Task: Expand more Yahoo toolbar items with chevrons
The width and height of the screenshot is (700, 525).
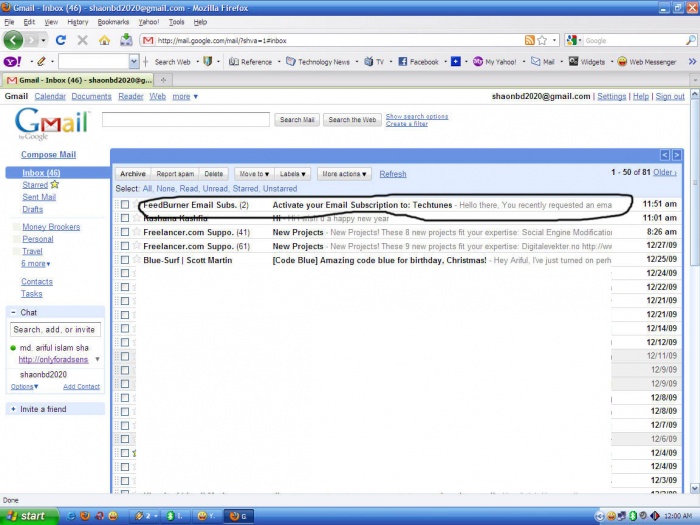Action: point(692,62)
